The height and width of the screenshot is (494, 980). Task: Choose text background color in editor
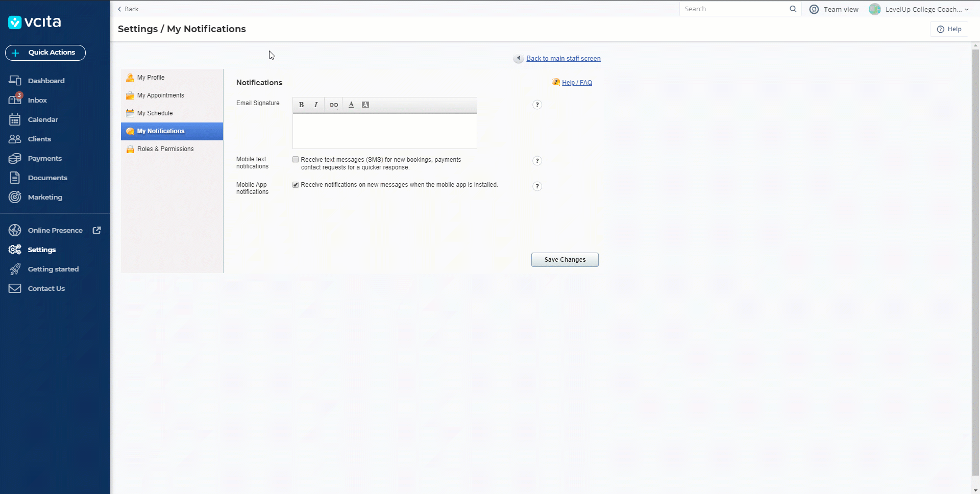click(365, 105)
